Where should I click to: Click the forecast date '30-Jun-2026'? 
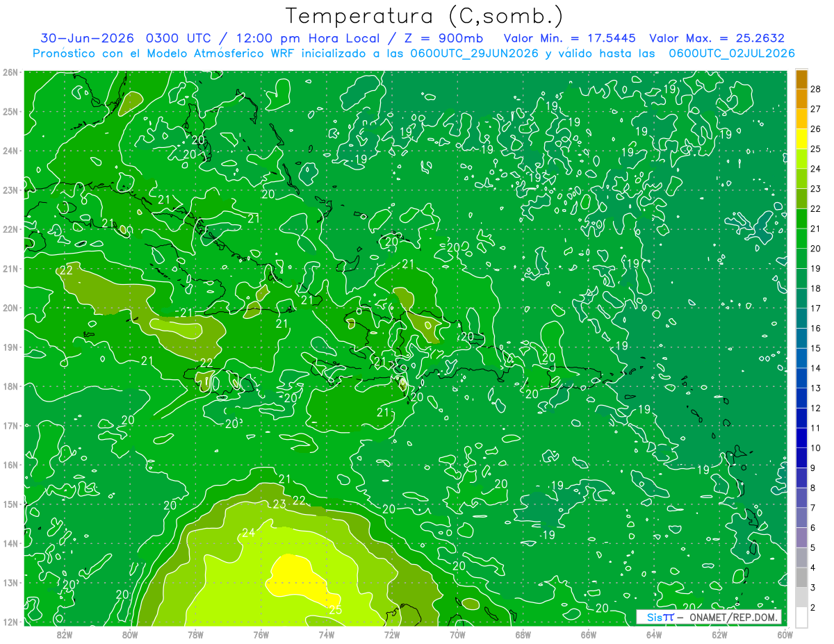(88, 38)
